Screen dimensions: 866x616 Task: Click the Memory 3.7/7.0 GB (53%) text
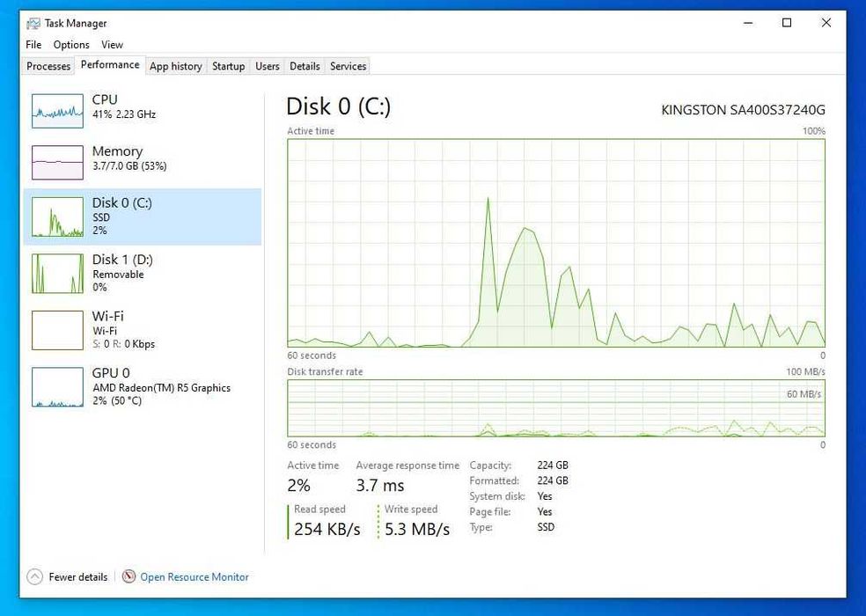(129, 165)
